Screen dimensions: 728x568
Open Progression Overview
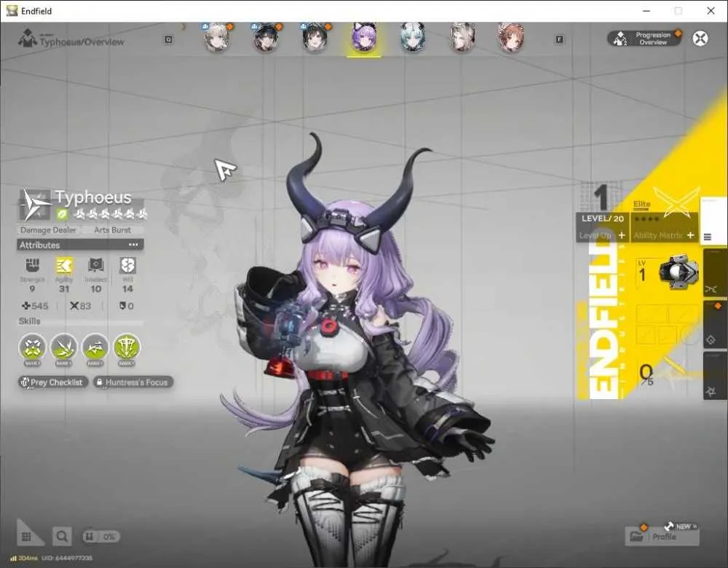tap(644, 38)
